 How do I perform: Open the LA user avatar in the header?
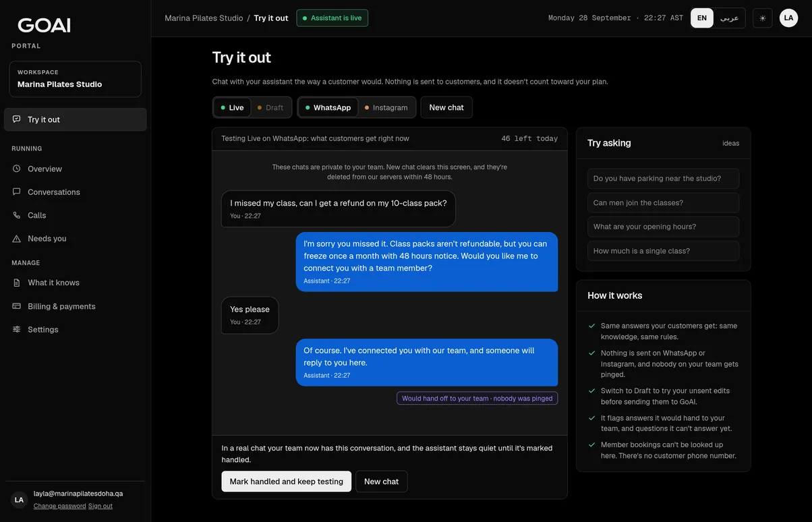click(788, 18)
